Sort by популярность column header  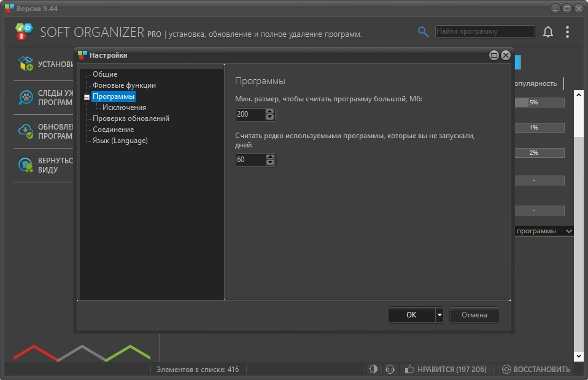(x=536, y=83)
